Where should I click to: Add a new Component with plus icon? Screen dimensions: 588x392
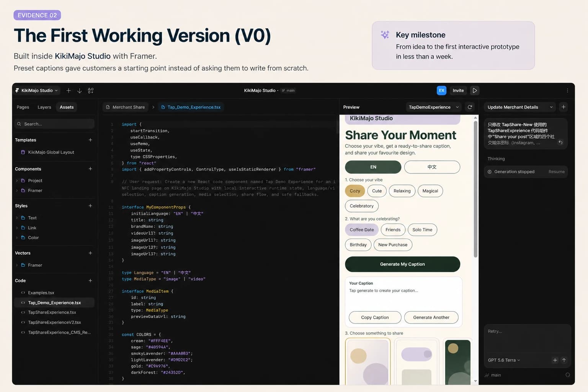point(90,169)
